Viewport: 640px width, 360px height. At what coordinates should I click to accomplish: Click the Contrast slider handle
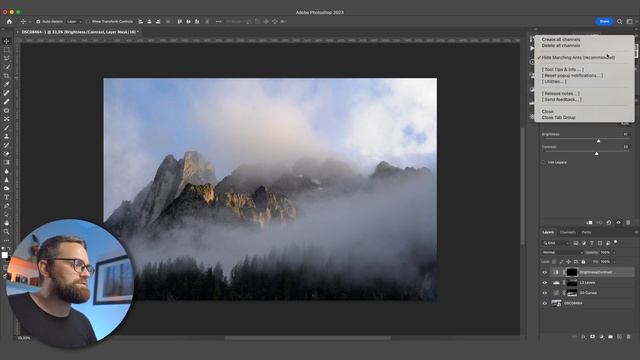click(596, 153)
